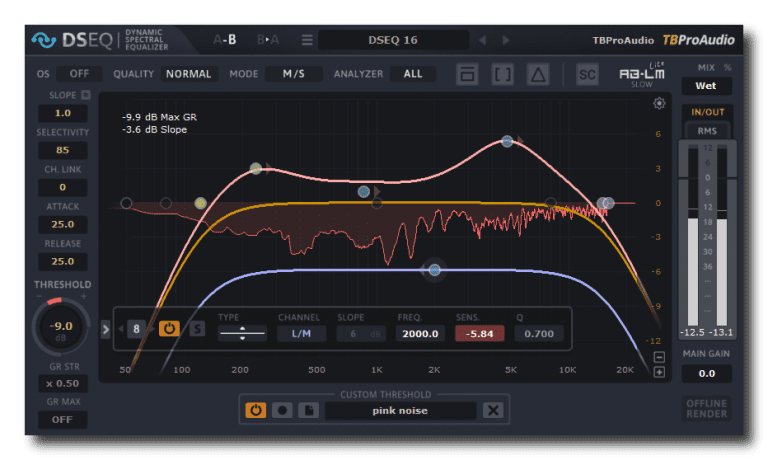Increase threshold with the plus sign
Screen dimensions: 768x460
click(84, 296)
